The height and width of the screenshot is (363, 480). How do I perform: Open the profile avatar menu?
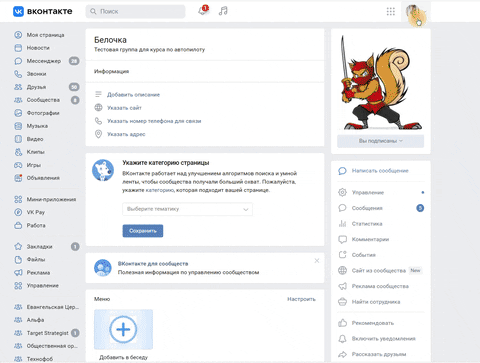(x=416, y=12)
